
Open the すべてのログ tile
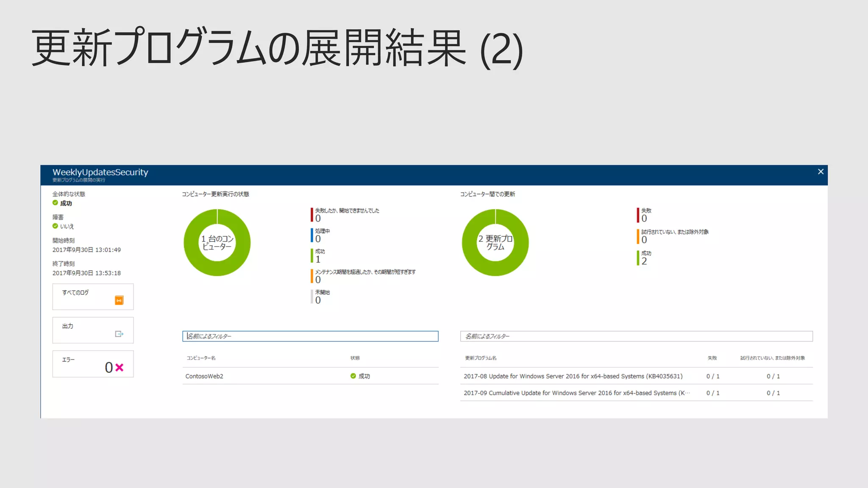point(93,297)
